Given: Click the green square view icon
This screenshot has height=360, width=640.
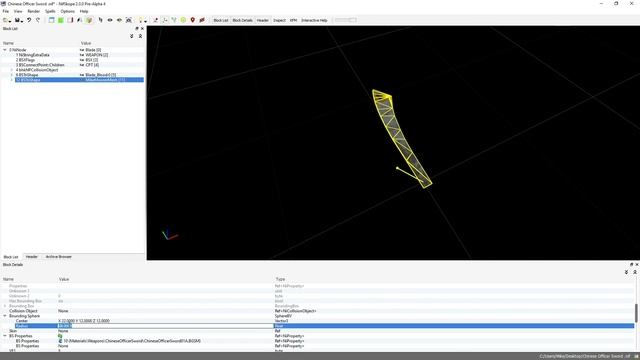Looking at the screenshot, I should (61, 20).
